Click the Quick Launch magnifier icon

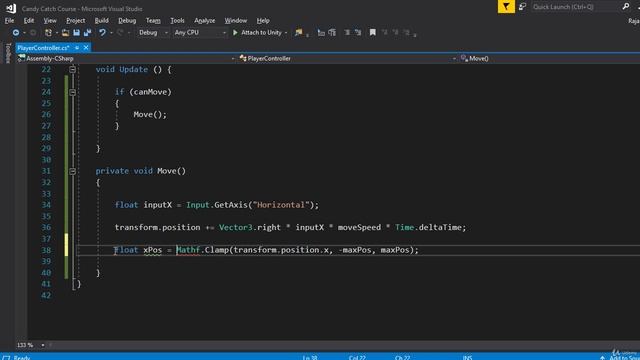626,7
